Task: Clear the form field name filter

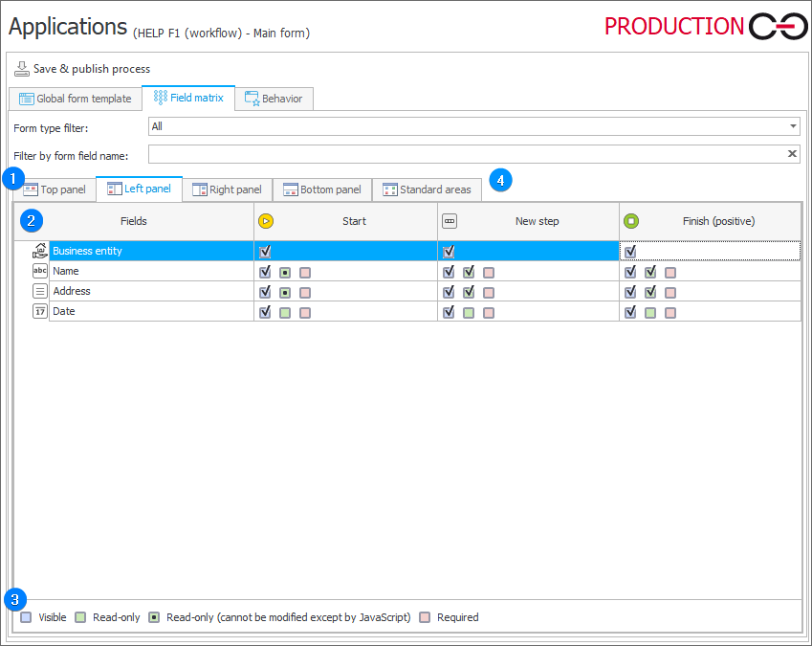Action: [792, 154]
